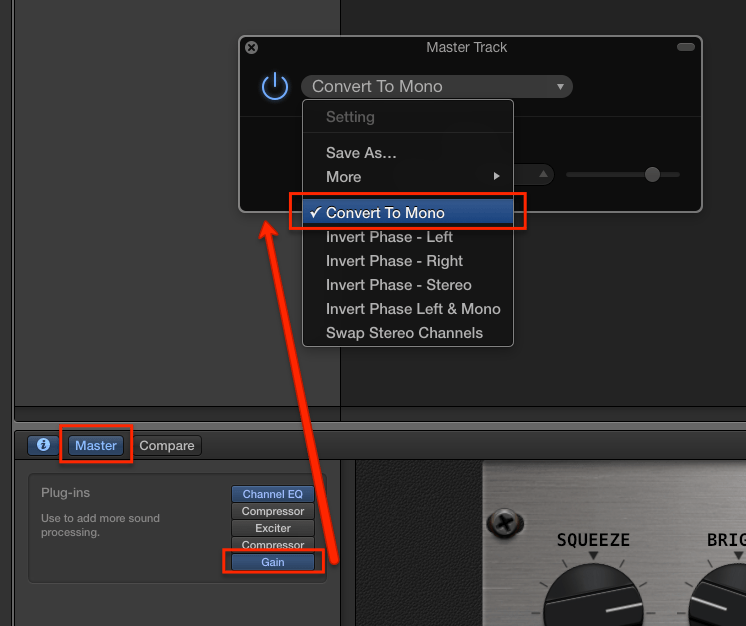Image resolution: width=746 pixels, height=626 pixels.
Task: Open the Convert To Mono preset dropdown
Action: point(436,87)
